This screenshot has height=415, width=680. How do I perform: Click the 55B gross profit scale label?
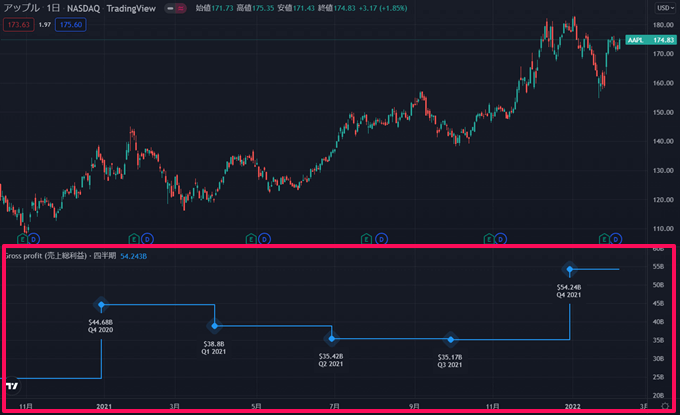[x=658, y=267]
